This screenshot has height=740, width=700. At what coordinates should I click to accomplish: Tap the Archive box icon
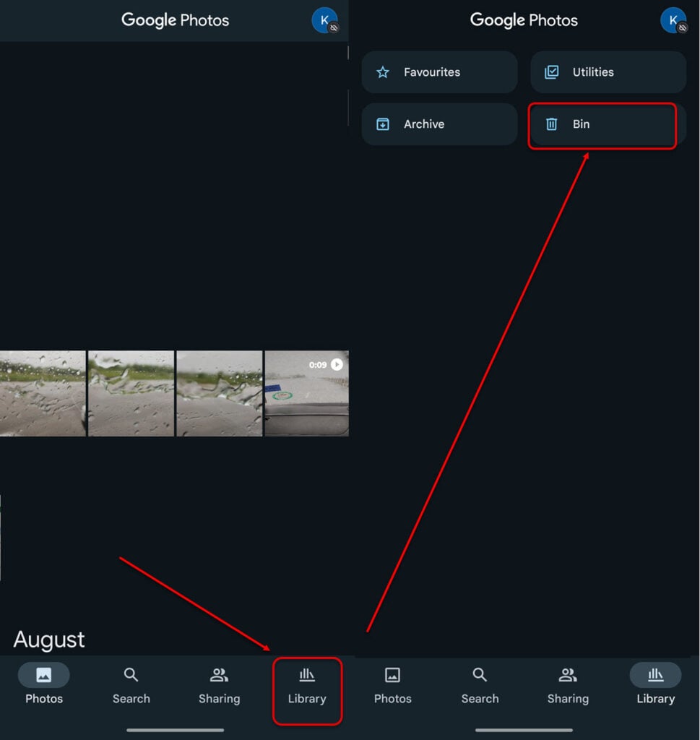(383, 124)
